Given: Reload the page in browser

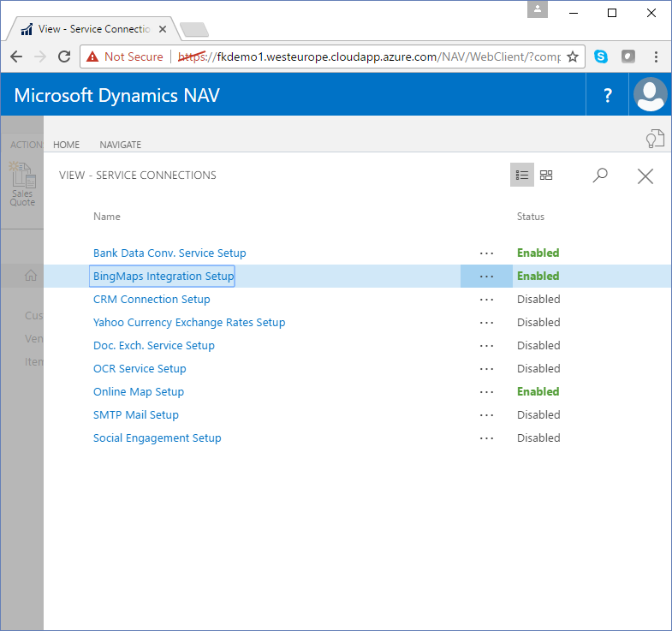Looking at the screenshot, I should click(x=63, y=57).
